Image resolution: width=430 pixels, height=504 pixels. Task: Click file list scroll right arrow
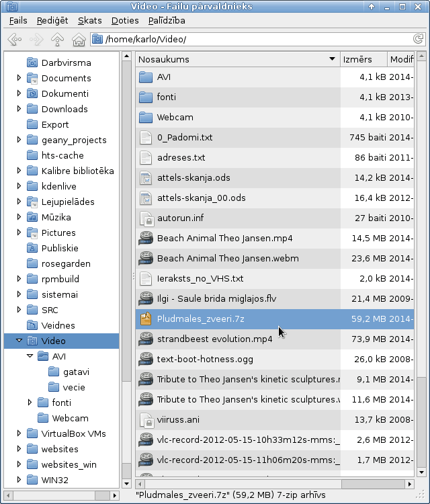(x=409, y=484)
